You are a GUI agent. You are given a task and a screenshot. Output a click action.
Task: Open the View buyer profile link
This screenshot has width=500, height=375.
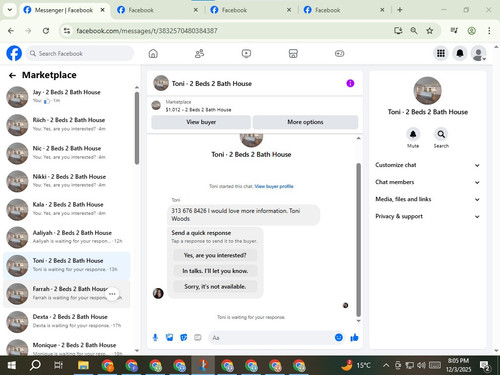pos(274,186)
